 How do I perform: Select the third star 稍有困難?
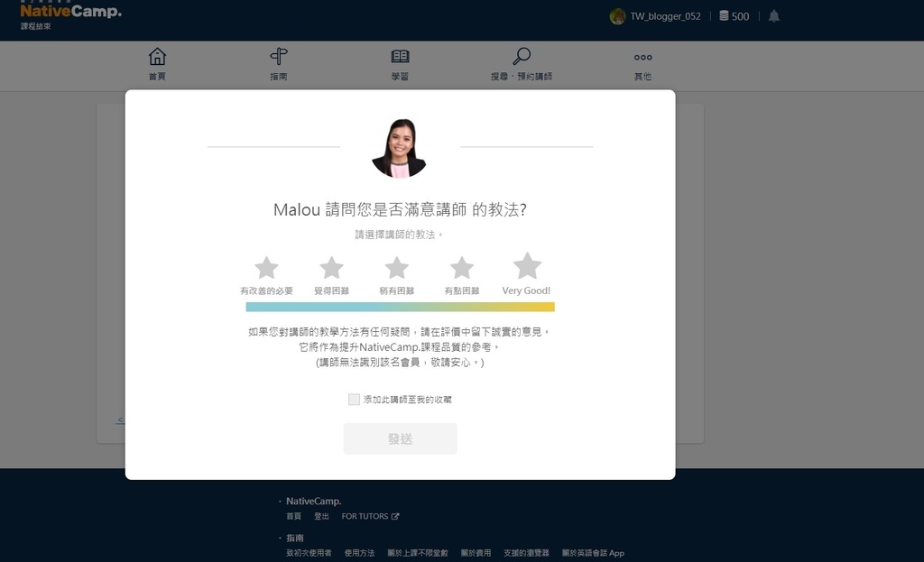click(x=397, y=268)
